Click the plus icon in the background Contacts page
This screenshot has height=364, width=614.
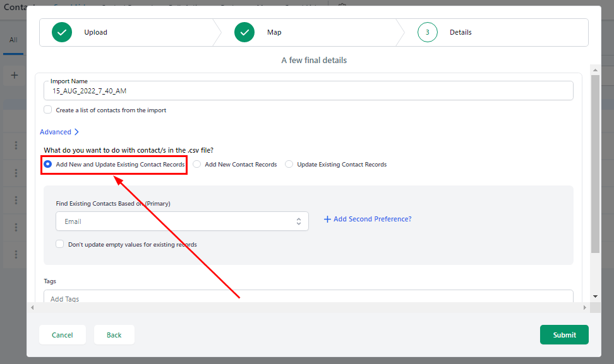point(15,75)
